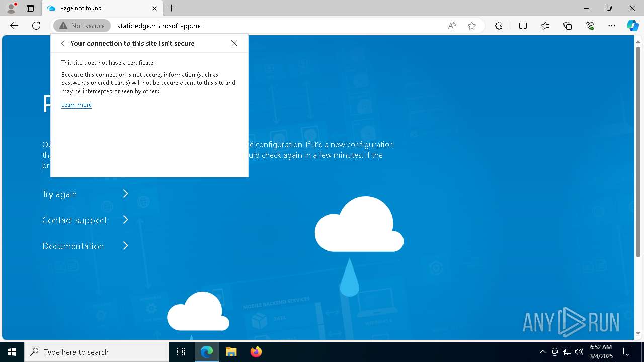Follow the Learn more link
The image size is (644, 362).
pos(76,105)
